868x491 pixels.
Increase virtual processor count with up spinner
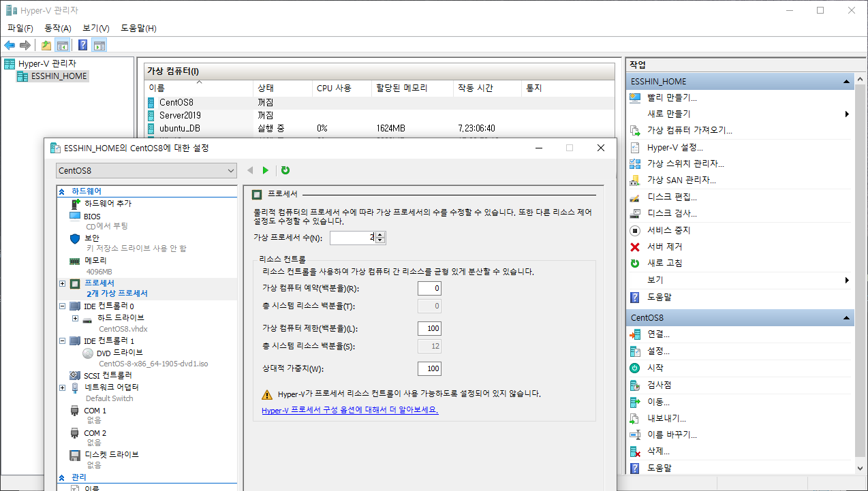(x=380, y=234)
